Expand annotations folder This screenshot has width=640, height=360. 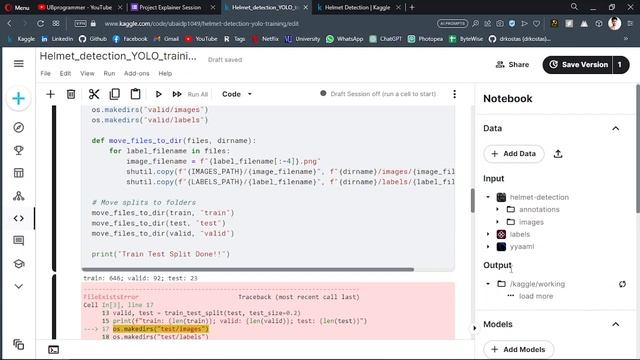[x=498, y=209]
